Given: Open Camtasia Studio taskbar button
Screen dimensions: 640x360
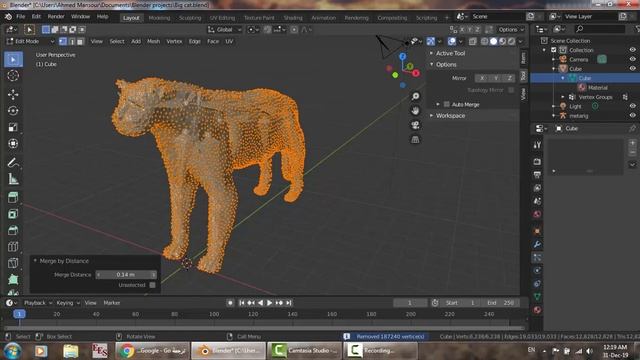Looking at the screenshot, I should [304, 351].
